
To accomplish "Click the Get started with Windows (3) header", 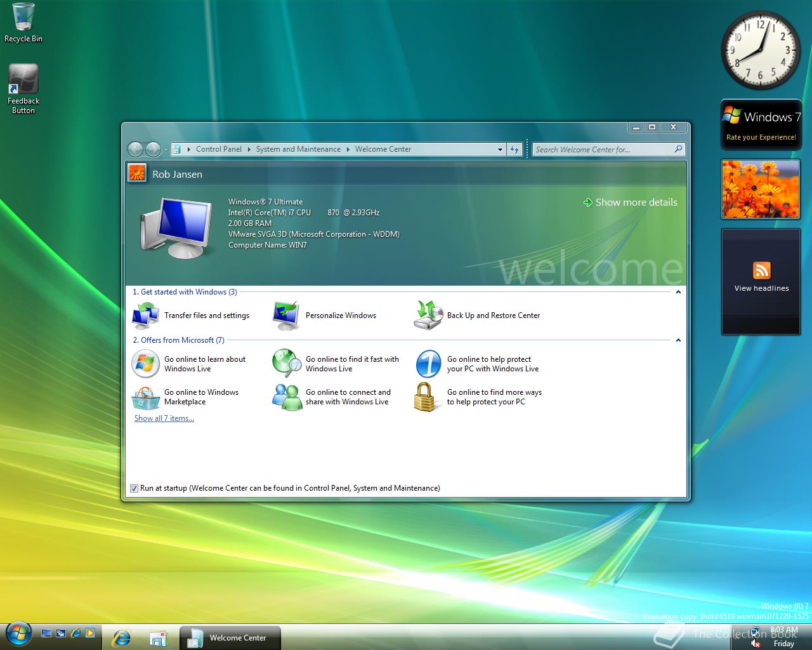I will click(185, 292).
